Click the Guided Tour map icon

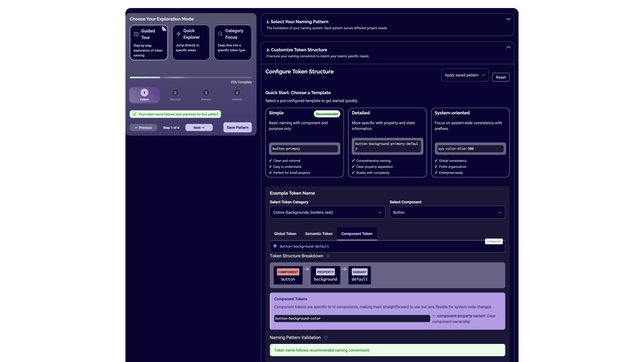[136, 34]
